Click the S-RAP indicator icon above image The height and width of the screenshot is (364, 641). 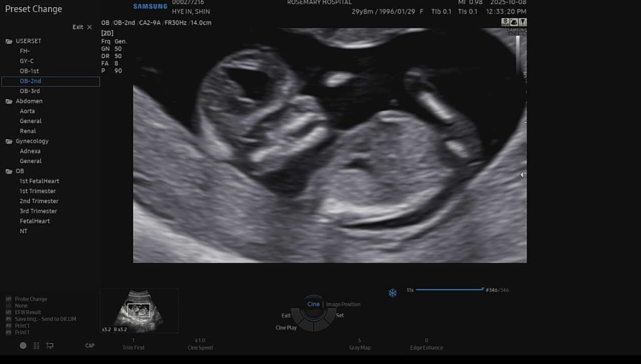pyautogui.click(x=505, y=22)
